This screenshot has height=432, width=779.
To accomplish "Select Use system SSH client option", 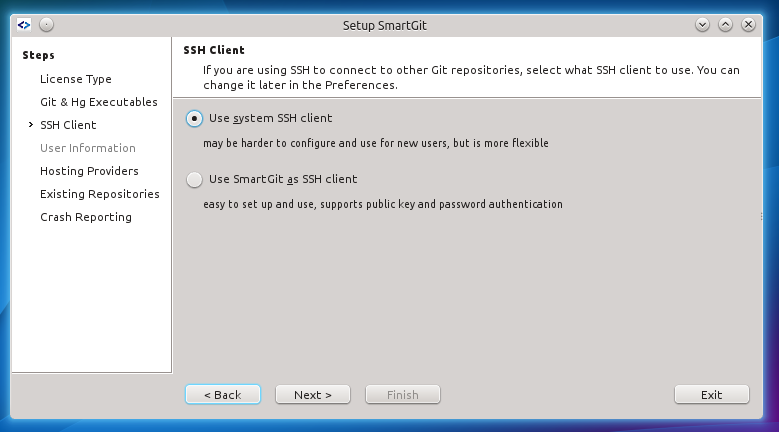I will coord(194,118).
